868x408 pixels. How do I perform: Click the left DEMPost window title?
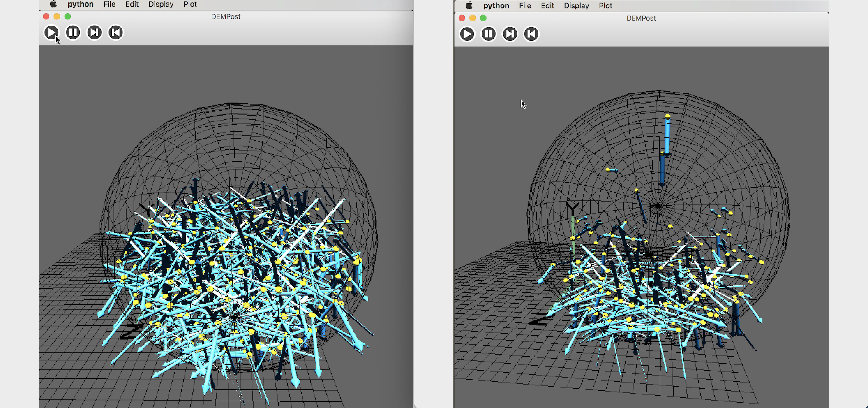[226, 17]
